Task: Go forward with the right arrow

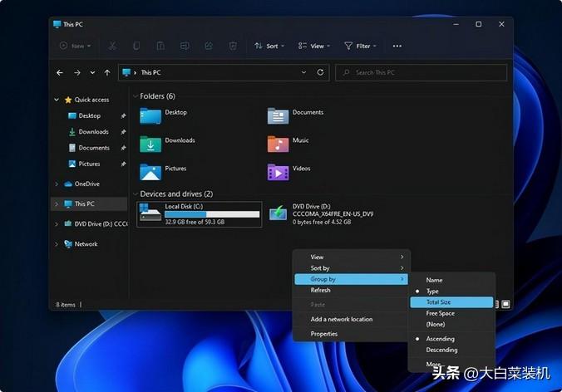Action: coord(77,73)
